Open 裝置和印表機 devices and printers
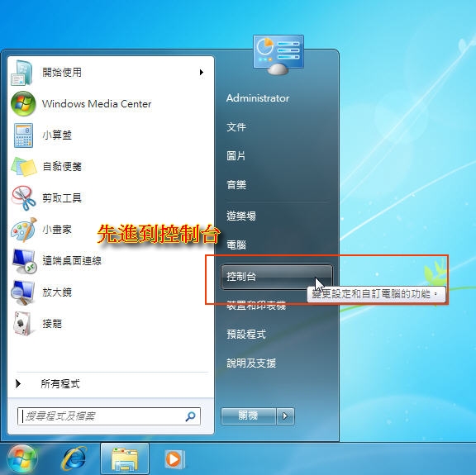 coord(256,306)
